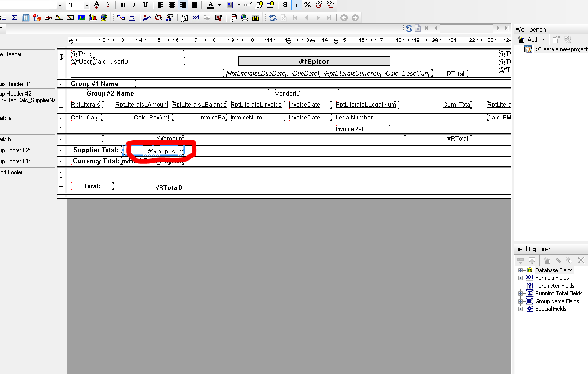Screen dimensions: 588x374
Task: Click the Field Explorer edit pencil icon
Action: 558,261
